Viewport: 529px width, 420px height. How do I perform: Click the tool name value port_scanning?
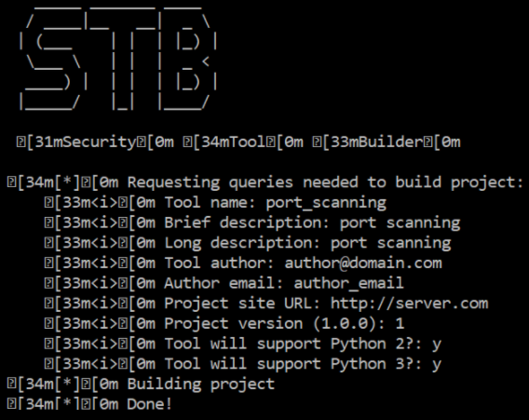(x=326, y=203)
